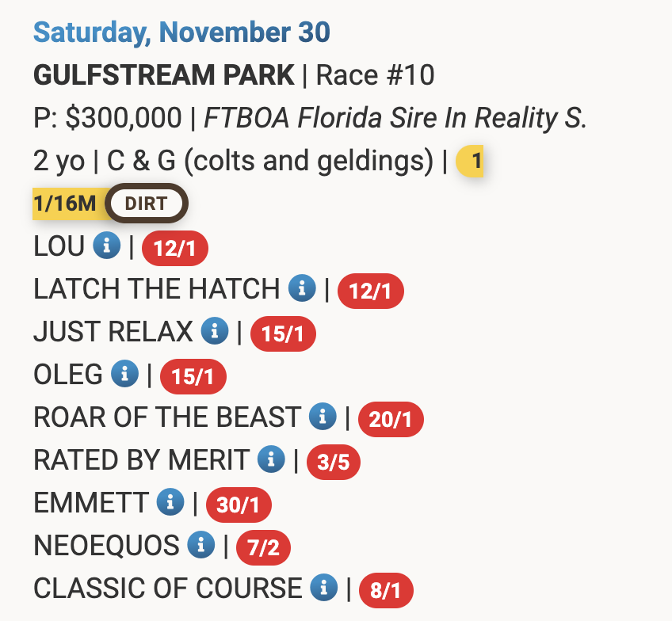The width and height of the screenshot is (672, 621).
Task: Select LATCH THE HATCH 12/1 odds badge
Action: tap(370, 291)
